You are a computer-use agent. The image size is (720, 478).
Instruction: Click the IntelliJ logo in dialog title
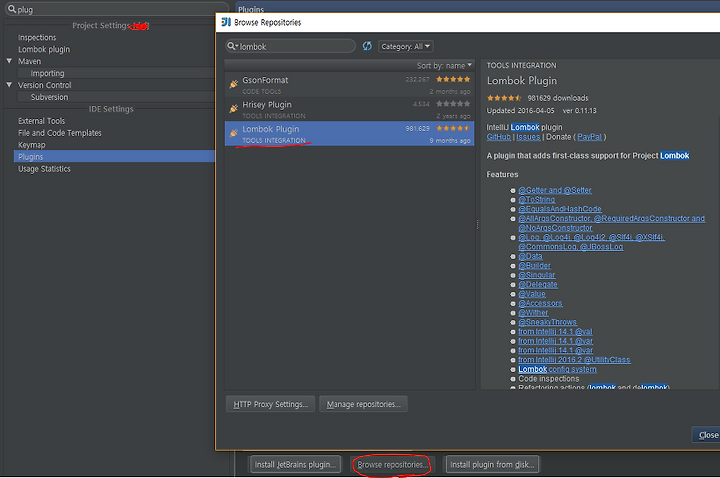pyautogui.click(x=226, y=22)
